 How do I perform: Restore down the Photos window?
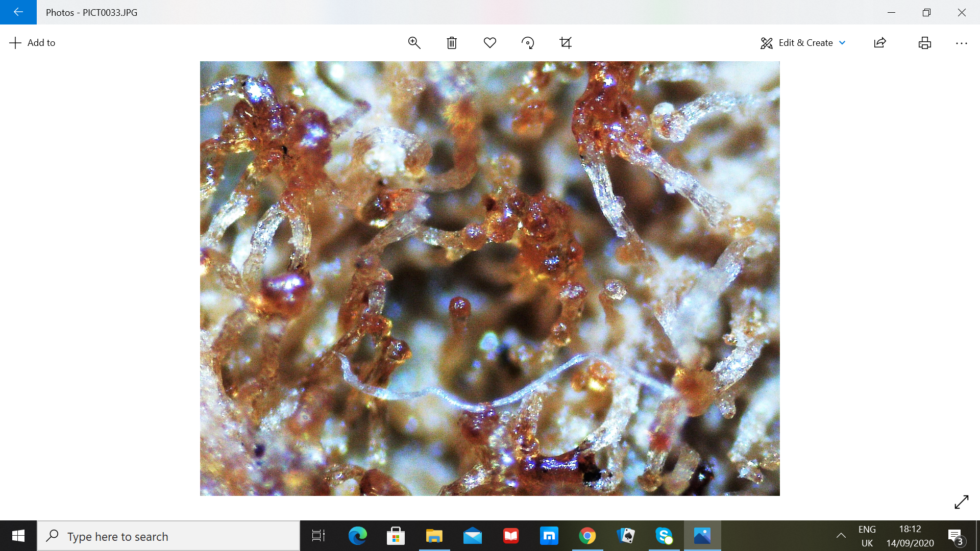(x=926, y=12)
